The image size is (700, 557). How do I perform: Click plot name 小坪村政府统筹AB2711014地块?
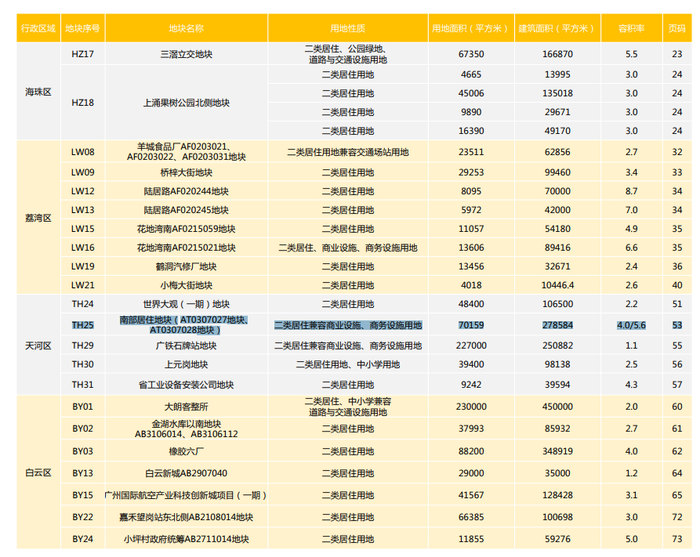pyautogui.click(x=186, y=539)
